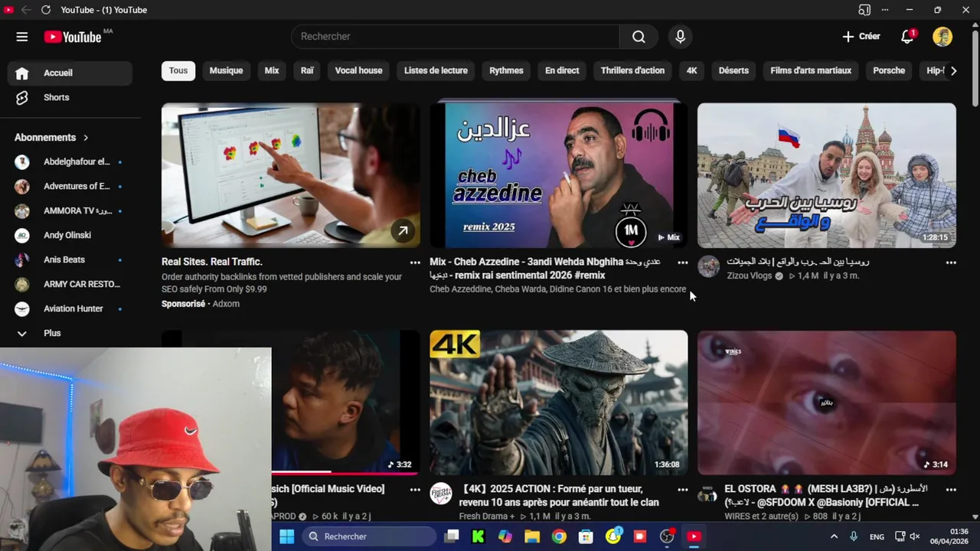Go to Accueil in sidebar
Image resolution: width=980 pixels, height=551 pixels.
point(70,73)
